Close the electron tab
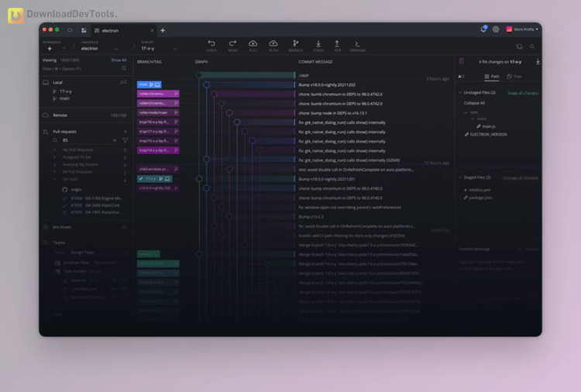581x392 pixels. [152, 30]
